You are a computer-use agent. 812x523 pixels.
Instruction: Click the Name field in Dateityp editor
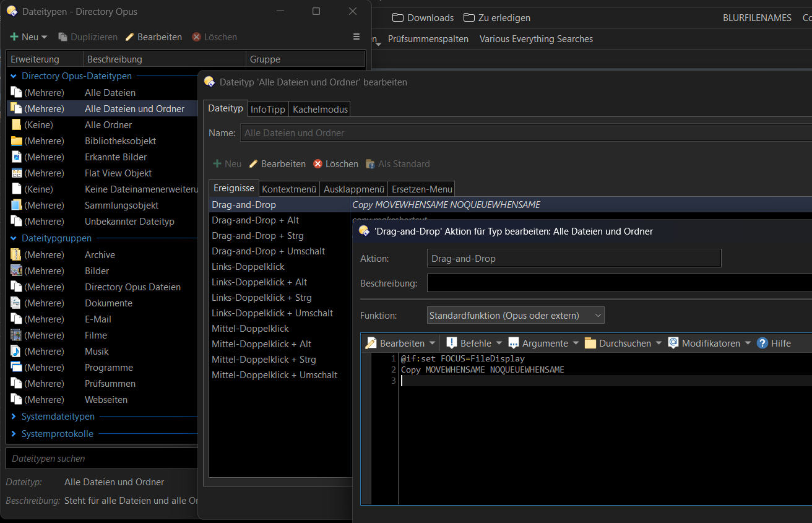525,133
